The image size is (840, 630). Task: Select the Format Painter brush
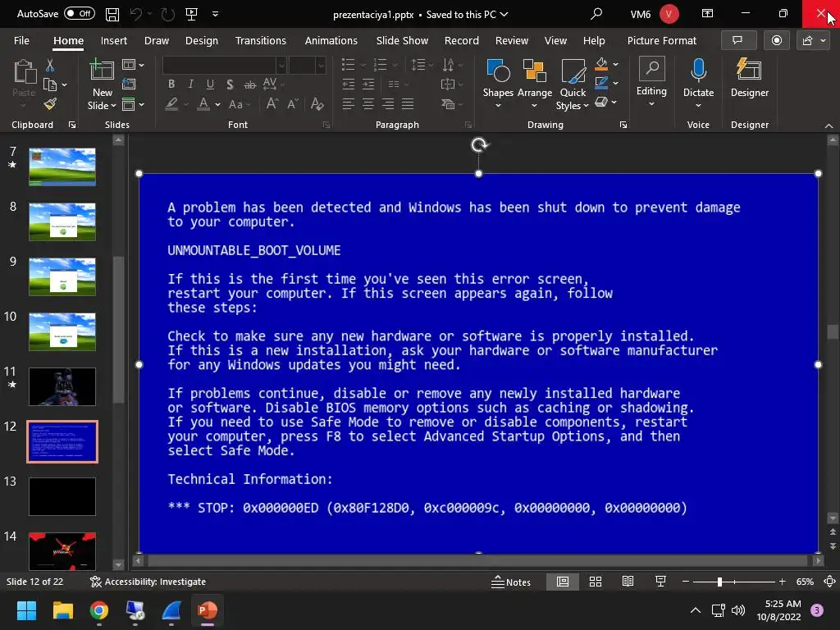pos(50,104)
